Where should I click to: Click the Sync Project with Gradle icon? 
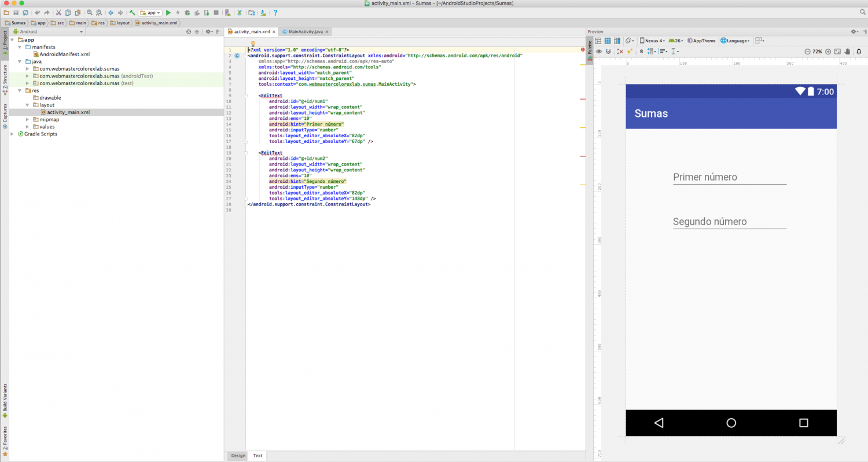click(239, 12)
